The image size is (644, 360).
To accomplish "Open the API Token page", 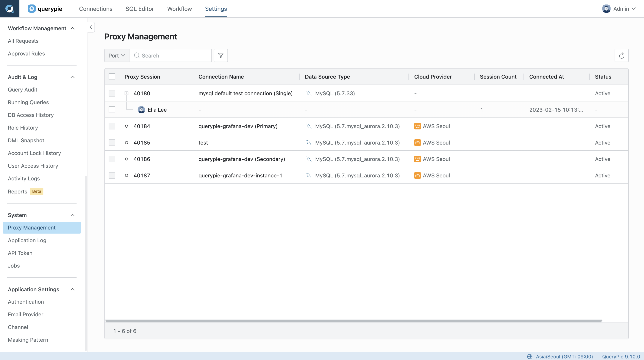I will [20, 253].
